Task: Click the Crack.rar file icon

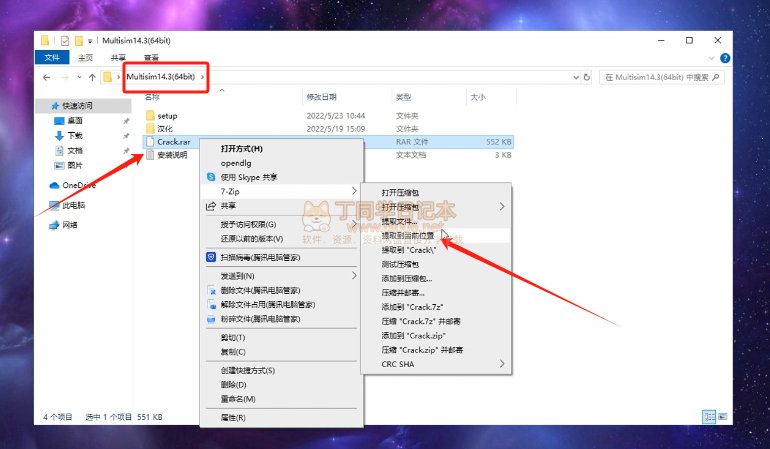Action: 150,141
